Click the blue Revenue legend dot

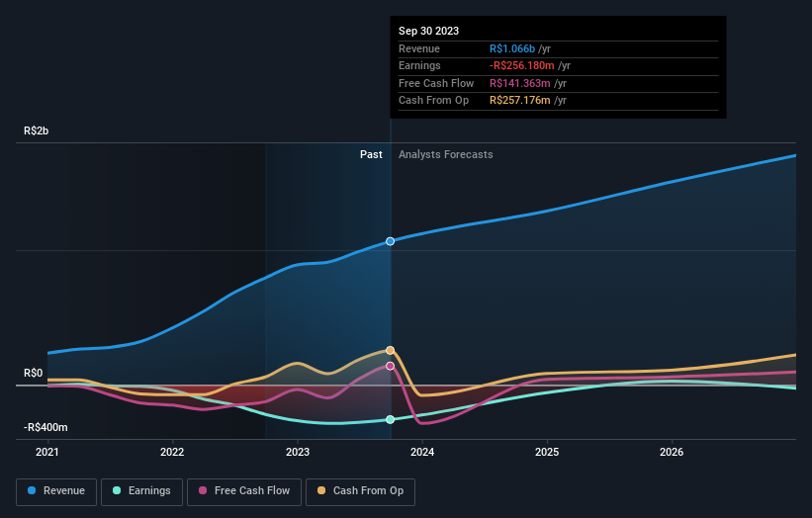32,490
